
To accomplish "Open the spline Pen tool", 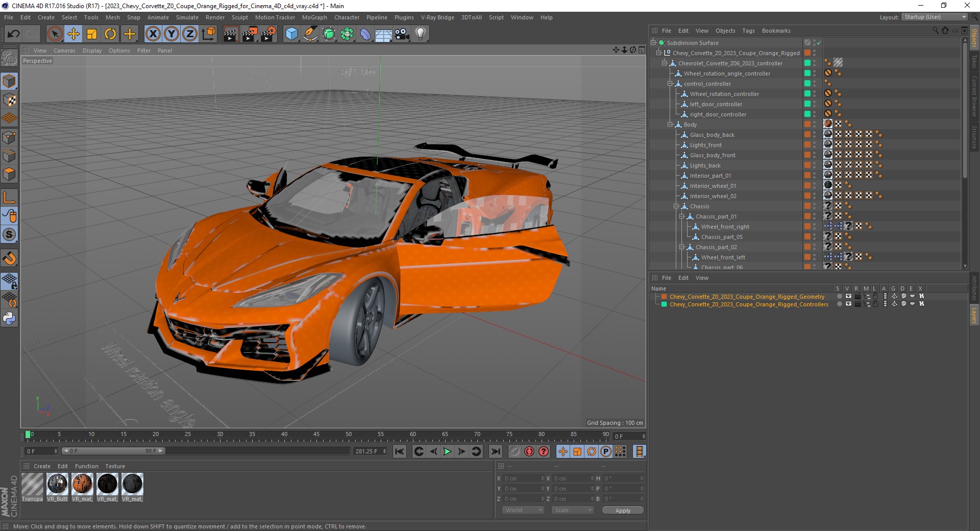I will pyautogui.click(x=310, y=34).
